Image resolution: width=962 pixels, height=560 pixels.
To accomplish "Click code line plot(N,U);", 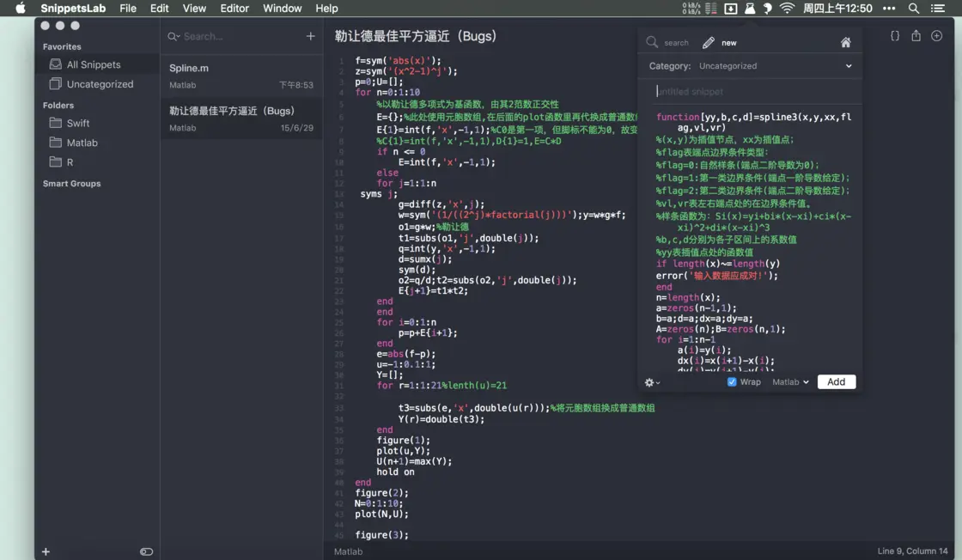I will 381,514.
